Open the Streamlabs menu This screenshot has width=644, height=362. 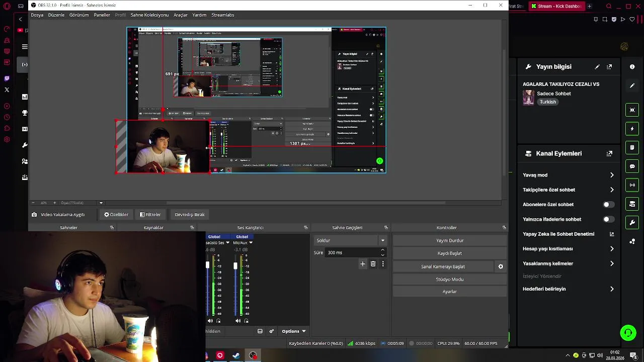pyautogui.click(x=223, y=15)
